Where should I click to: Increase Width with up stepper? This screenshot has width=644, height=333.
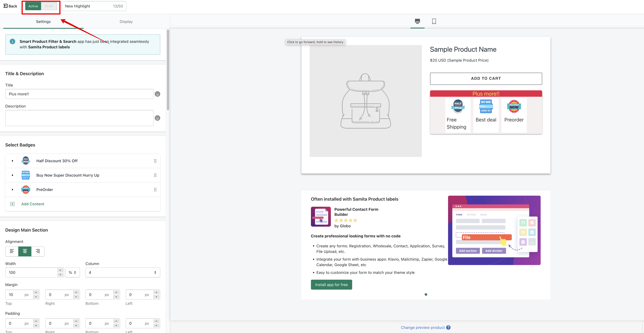click(60, 270)
